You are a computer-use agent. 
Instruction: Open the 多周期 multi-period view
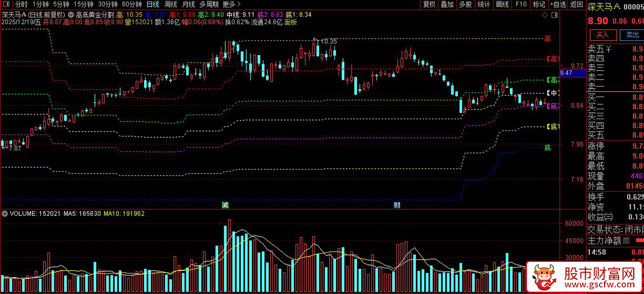[208, 5]
